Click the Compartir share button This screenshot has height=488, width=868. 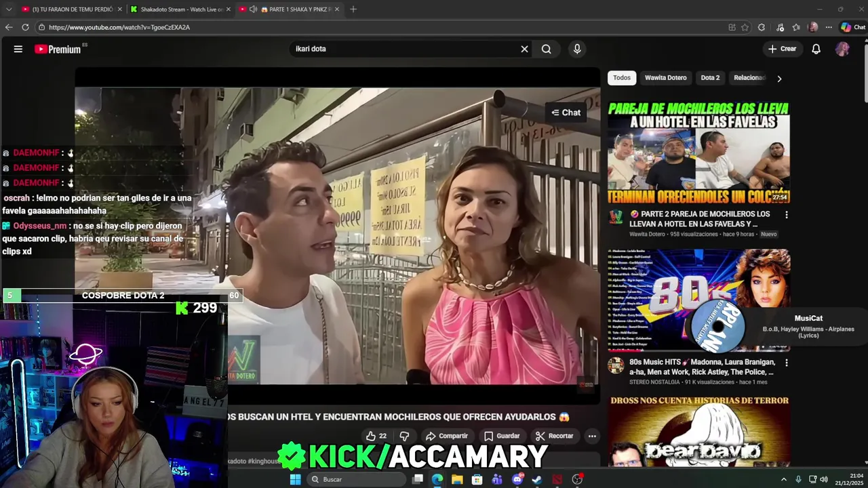click(447, 436)
